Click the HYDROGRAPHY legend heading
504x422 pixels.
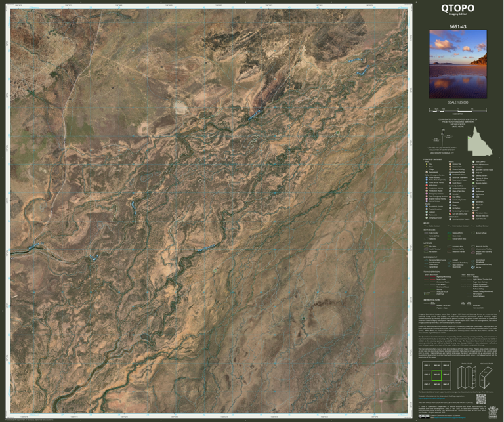[x=430, y=257]
